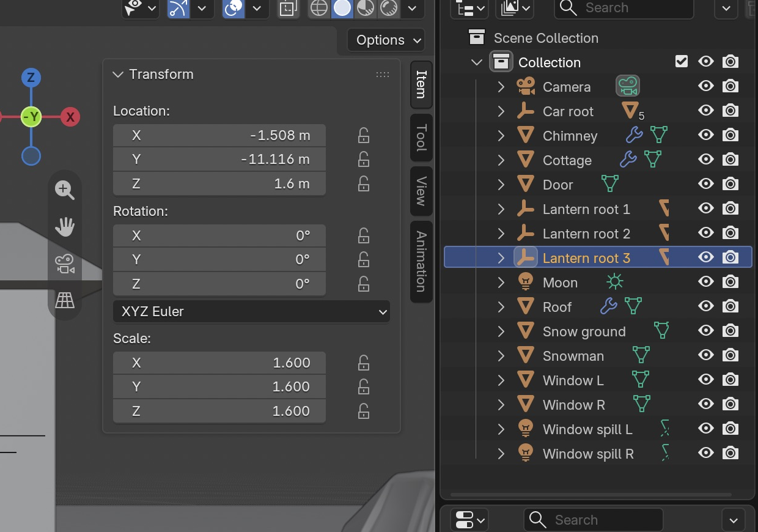Open the Tool sidebar tab
The width and height of the screenshot is (758, 532).
point(421,137)
